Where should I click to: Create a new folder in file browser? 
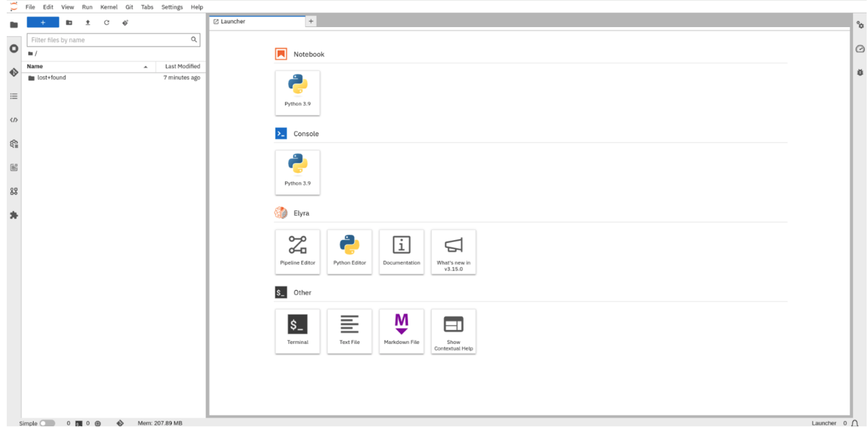(69, 22)
